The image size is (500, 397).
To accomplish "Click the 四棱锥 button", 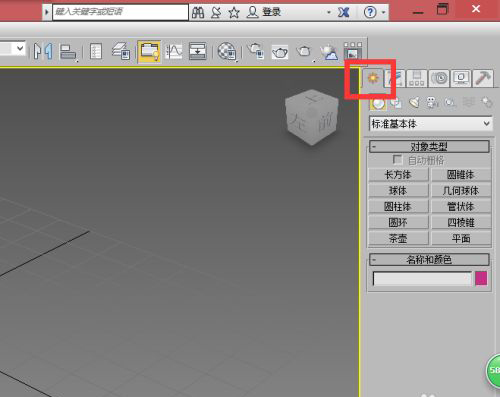I will pos(461,222).
